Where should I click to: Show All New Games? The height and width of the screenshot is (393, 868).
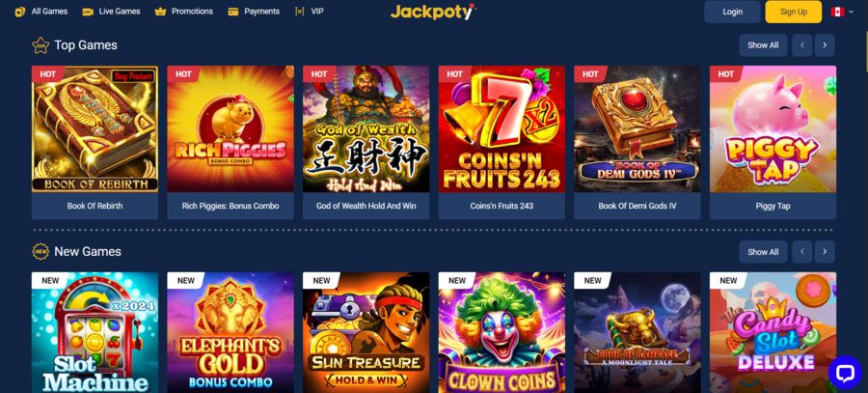pos(763,252)
